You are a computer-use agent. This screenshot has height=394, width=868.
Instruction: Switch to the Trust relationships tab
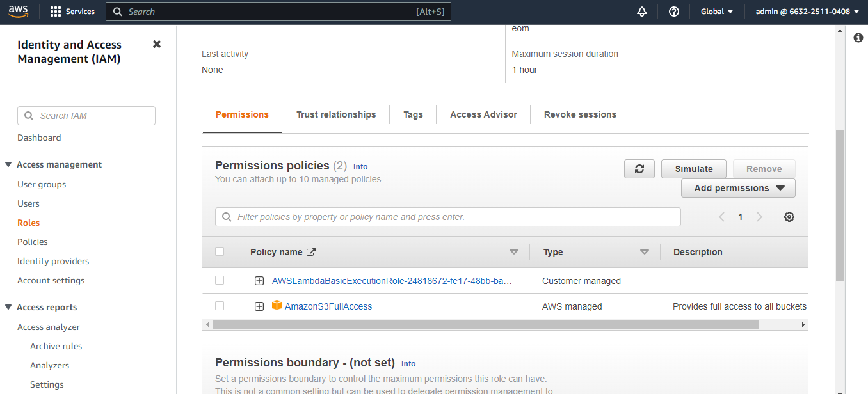point(336,114)
